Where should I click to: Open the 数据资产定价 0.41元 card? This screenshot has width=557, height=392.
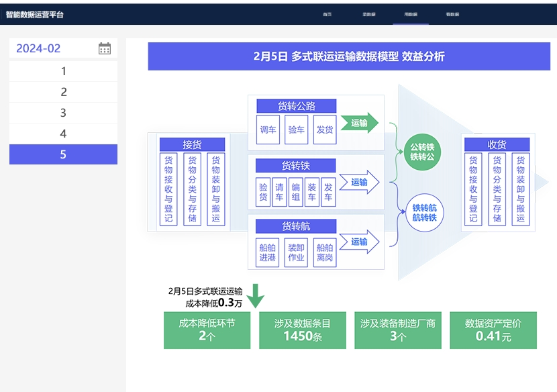493,330
